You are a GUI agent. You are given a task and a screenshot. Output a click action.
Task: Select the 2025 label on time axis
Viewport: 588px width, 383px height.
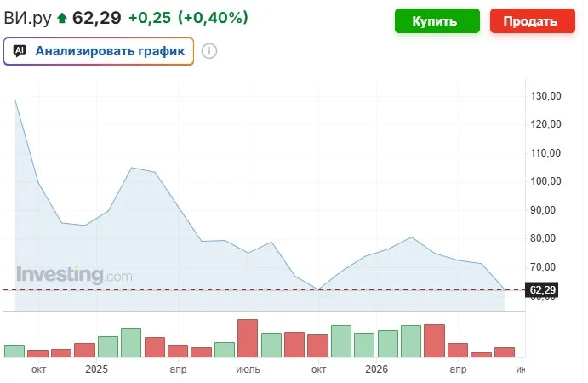pos(96,369)
